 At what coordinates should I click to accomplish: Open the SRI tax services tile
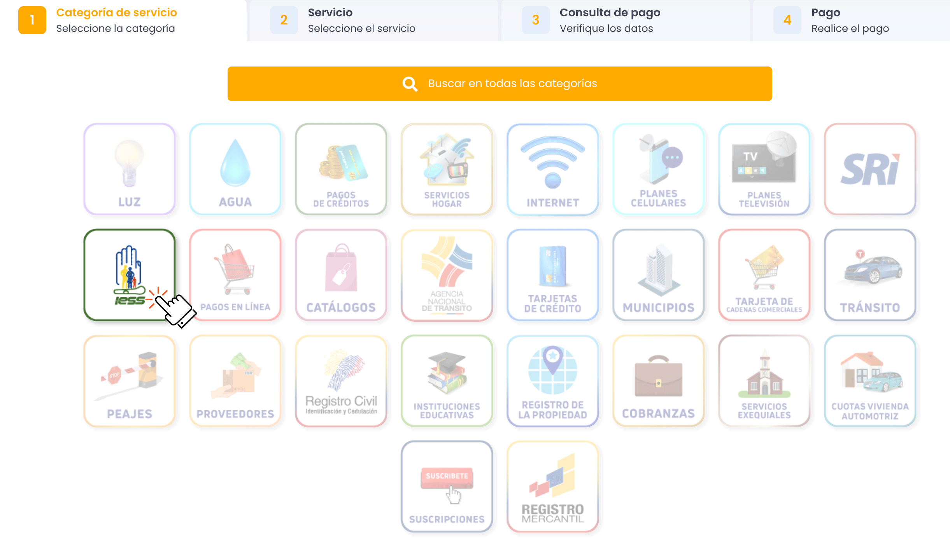(x=870, y=169)
